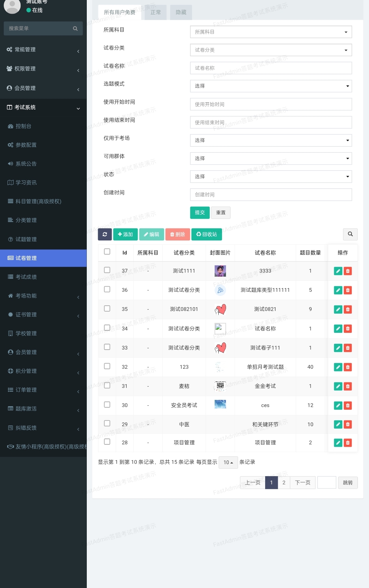
Task: Focus the page number jump input
Action: (327, 483)
